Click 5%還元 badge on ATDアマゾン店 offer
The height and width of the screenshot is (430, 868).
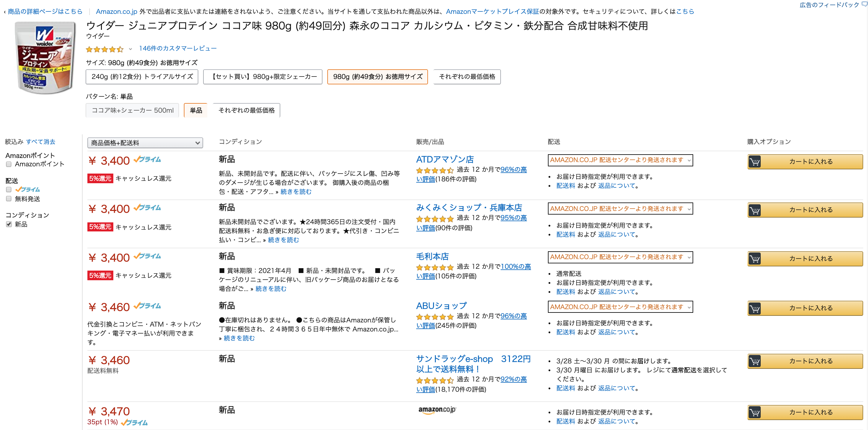(100, 179)
